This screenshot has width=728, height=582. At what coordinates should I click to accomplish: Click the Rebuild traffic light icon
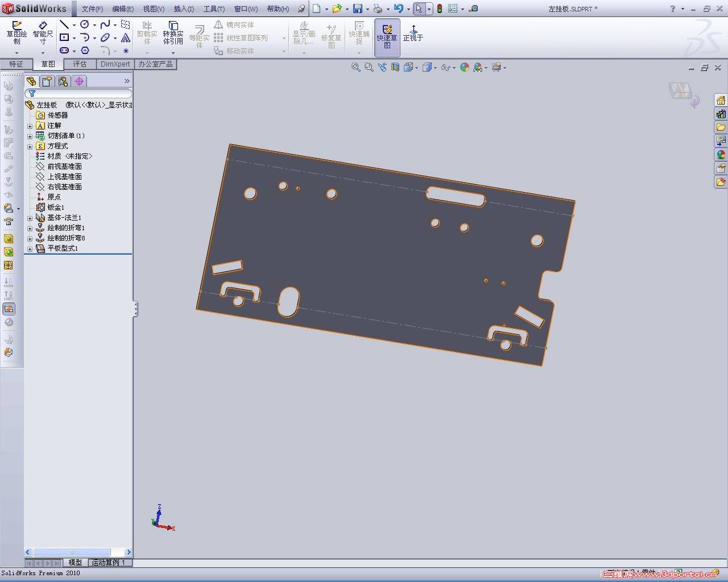click(x=440, y=9)
